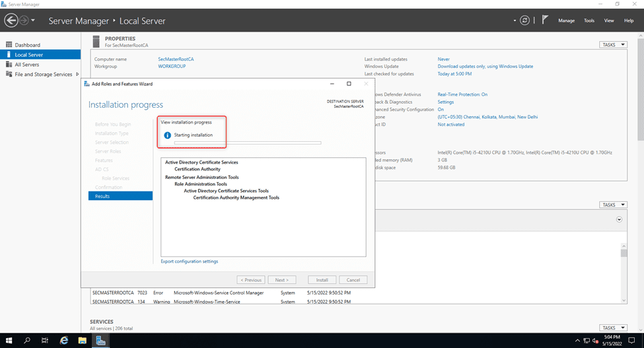Click the Previous button in wizard

click(251, 280)
